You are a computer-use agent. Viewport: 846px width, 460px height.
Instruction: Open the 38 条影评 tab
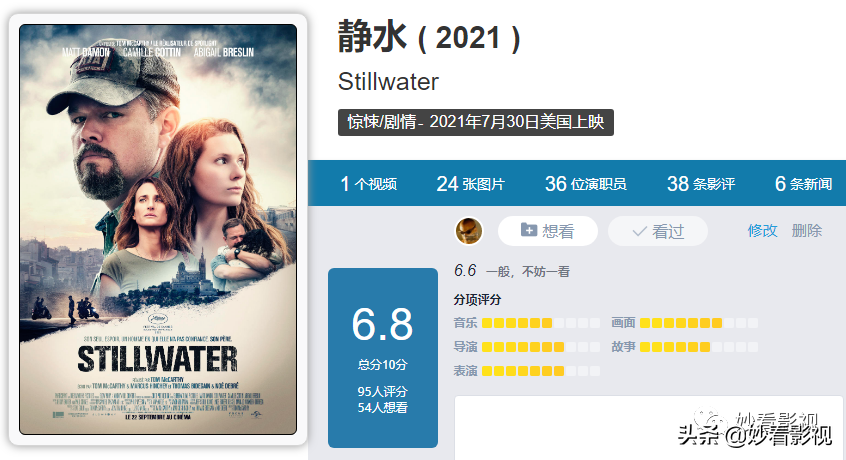coord(701,184)
